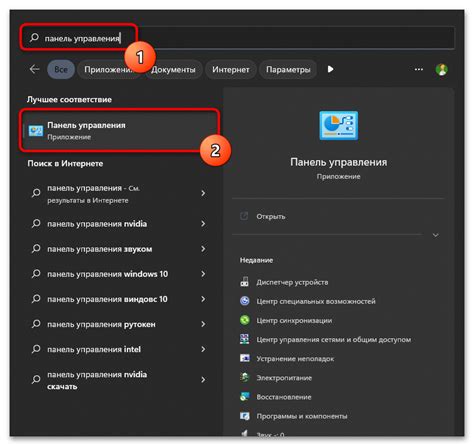Select the 'Все' filter tab

coord(61,69)
